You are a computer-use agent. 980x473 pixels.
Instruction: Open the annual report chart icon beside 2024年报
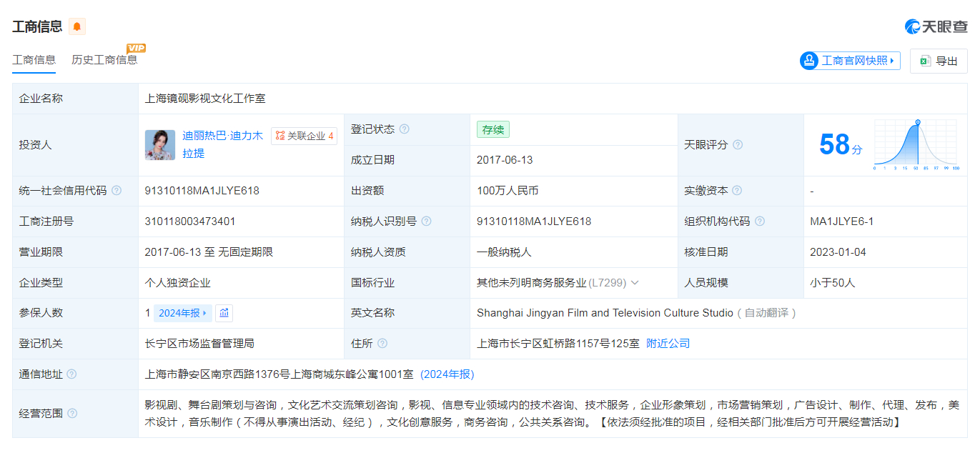(x=224, y=313)
